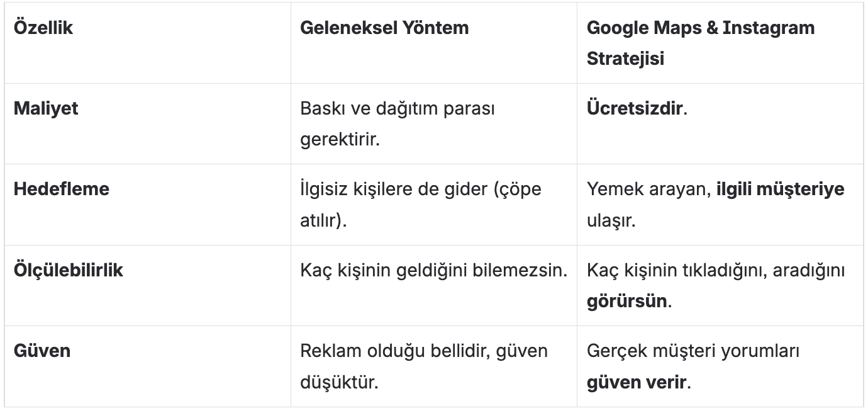Click the bold phrase "güven verir"
This screenshot has width=868, height=413.
pos(635,382)
